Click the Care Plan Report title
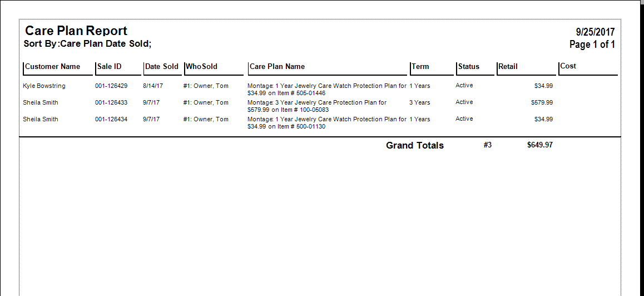 (76, 31)
